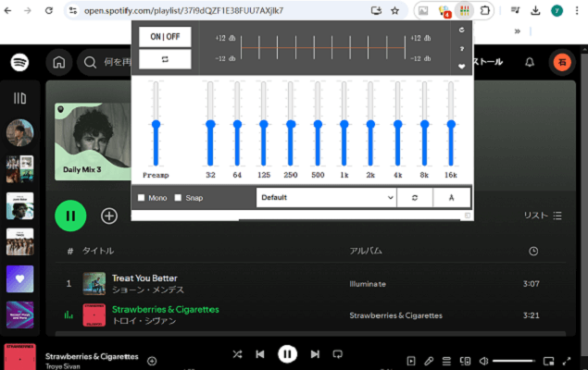
Task: Select the Treat You Better track
Action: click(144, 278)
